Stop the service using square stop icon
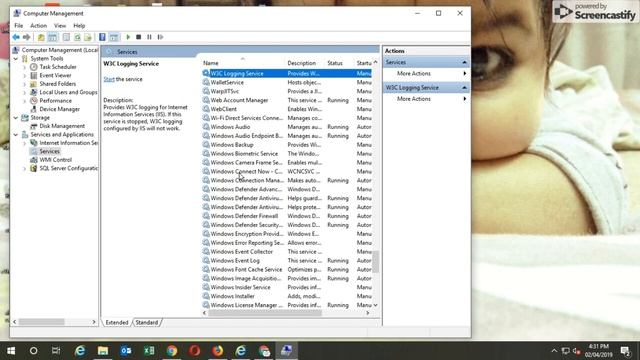 (x=139, y=37)
